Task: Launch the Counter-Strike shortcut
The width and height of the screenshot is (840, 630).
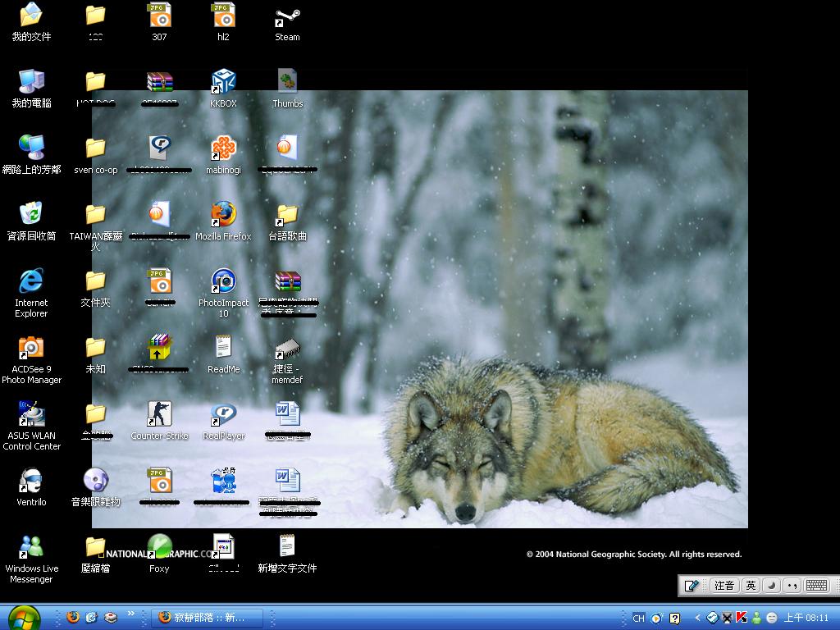Action: (160, 421)
